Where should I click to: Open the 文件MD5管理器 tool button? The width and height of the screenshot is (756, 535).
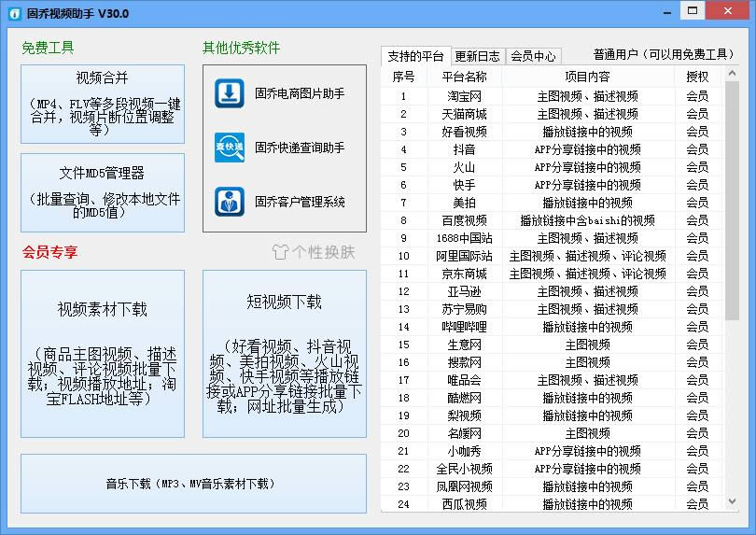(103, 193)
